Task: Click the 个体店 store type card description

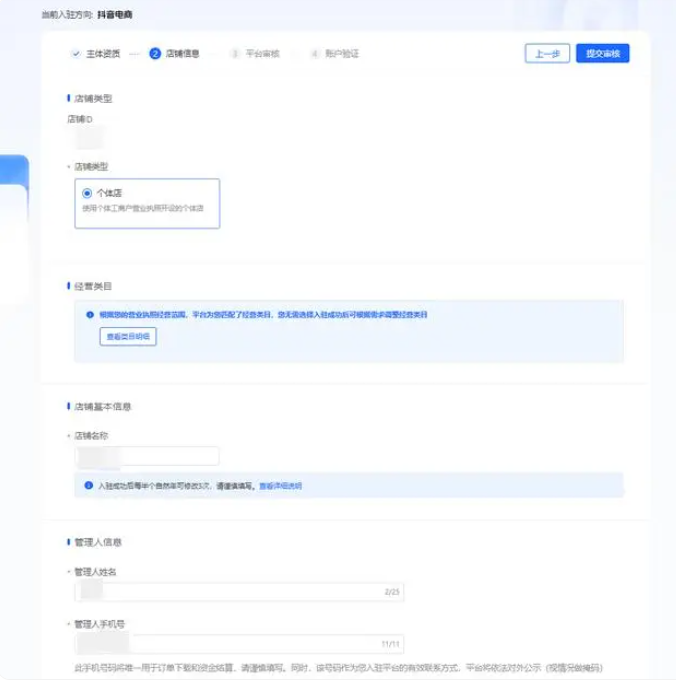Action: point(143,209)
